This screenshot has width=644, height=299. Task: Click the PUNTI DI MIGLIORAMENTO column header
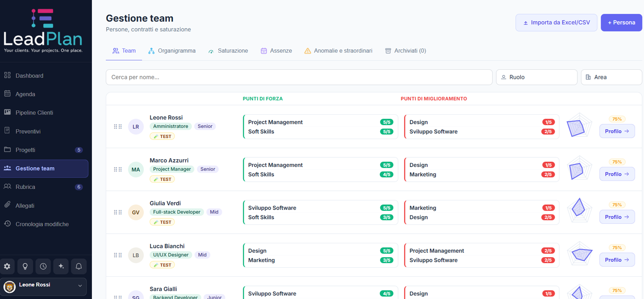pos(434,99)
